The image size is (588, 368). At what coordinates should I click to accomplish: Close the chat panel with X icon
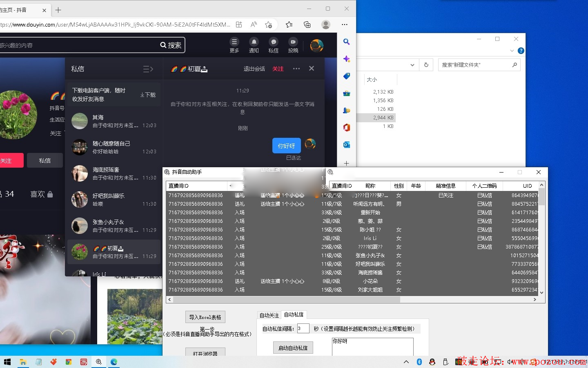pos(312,68)
